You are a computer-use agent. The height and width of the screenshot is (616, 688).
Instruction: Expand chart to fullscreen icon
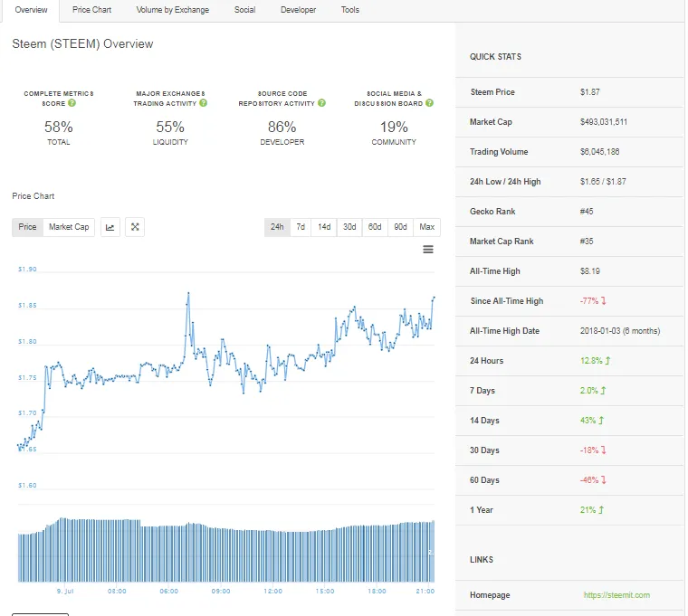[135, 227]
